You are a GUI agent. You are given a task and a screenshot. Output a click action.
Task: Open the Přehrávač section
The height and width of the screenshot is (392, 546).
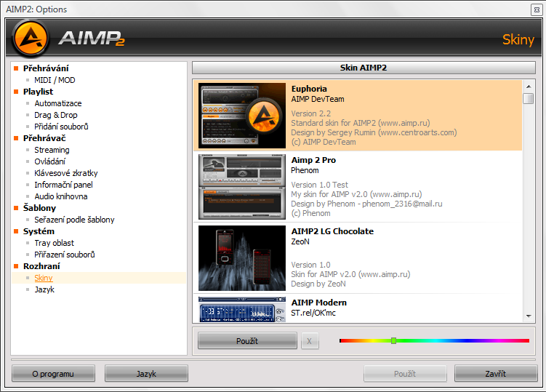click(44, 138)
